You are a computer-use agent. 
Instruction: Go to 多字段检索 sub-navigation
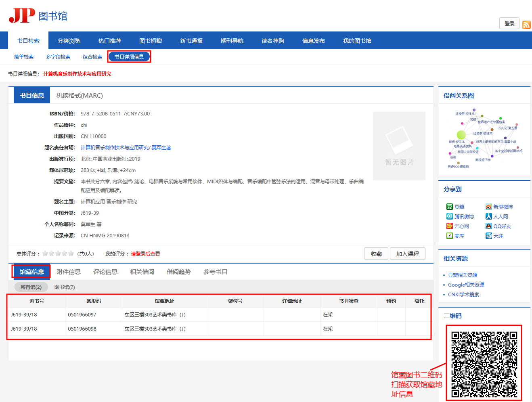pyautogui.click(x=58, y=57)
